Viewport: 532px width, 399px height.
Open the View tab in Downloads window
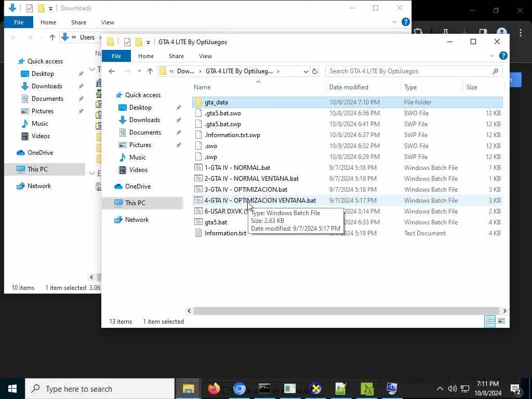(108, 22)
